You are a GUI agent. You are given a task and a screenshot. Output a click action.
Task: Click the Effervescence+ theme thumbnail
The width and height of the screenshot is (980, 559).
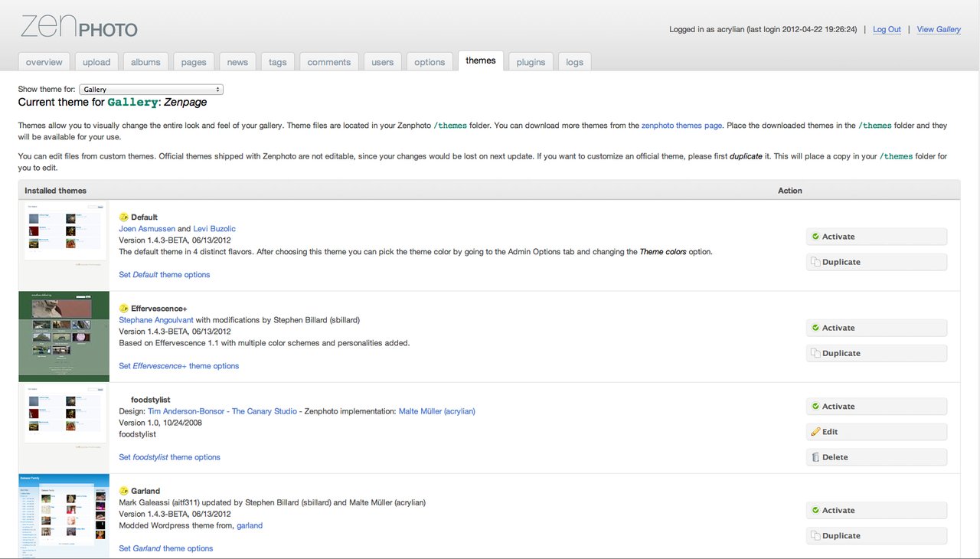(x=64, y=336)
